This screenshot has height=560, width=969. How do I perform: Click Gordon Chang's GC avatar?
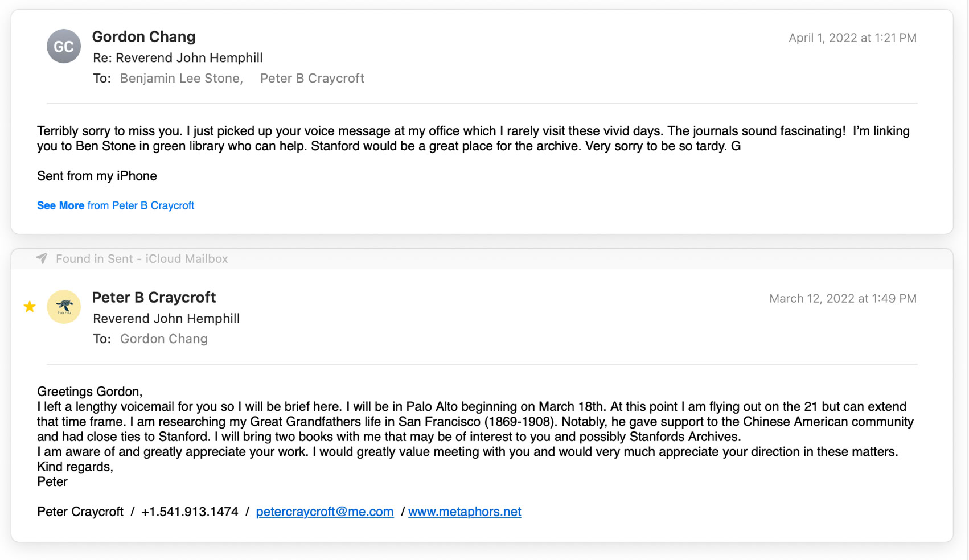(x=63, y=46)
